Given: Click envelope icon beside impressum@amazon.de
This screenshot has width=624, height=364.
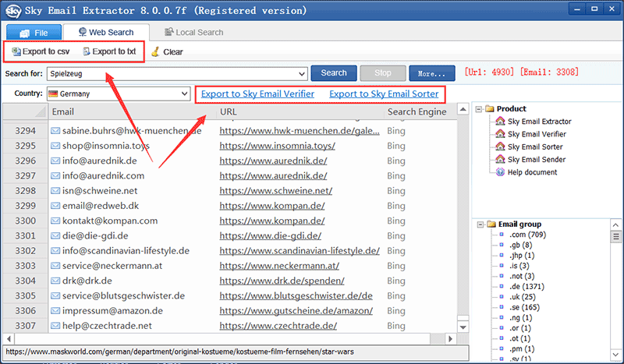Looking at the screenshot, I should (x=55, y=311).
